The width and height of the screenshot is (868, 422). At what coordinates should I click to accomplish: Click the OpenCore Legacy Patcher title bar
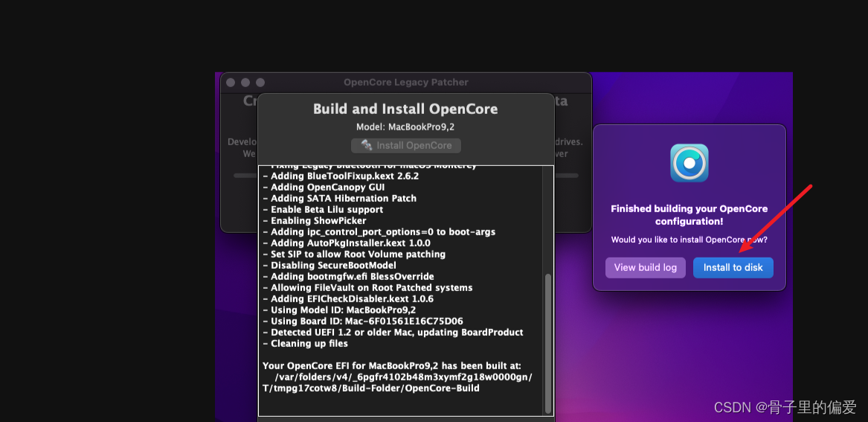[x=406, y=83]
